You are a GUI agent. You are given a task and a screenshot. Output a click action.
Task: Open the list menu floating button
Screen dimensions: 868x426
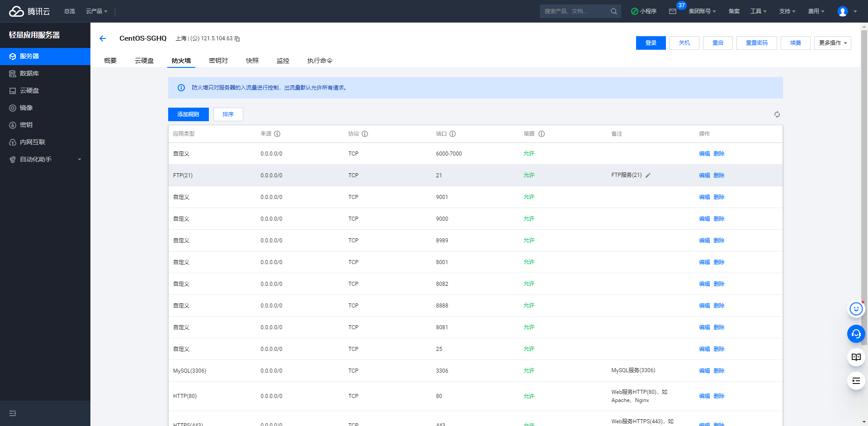[856, 381]
